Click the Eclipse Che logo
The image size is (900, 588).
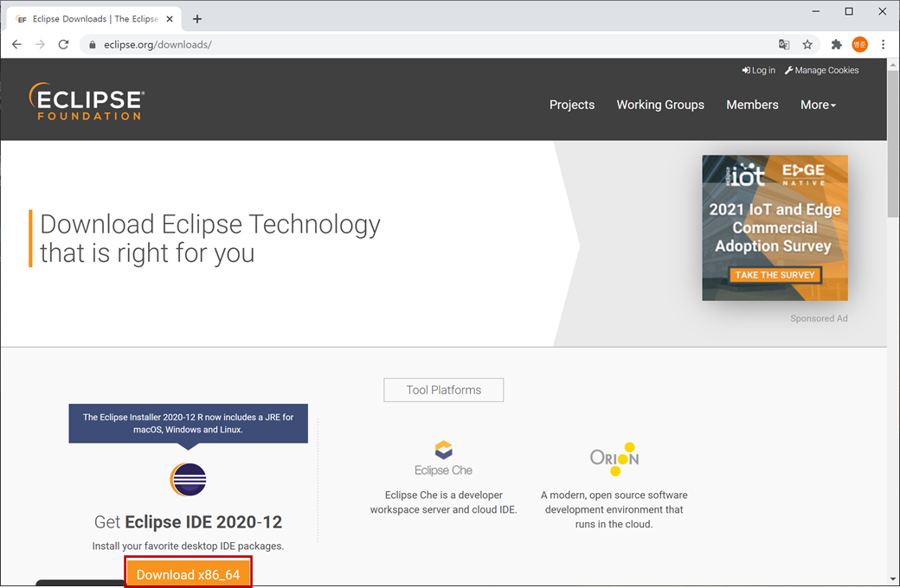(x=444, y=459)
